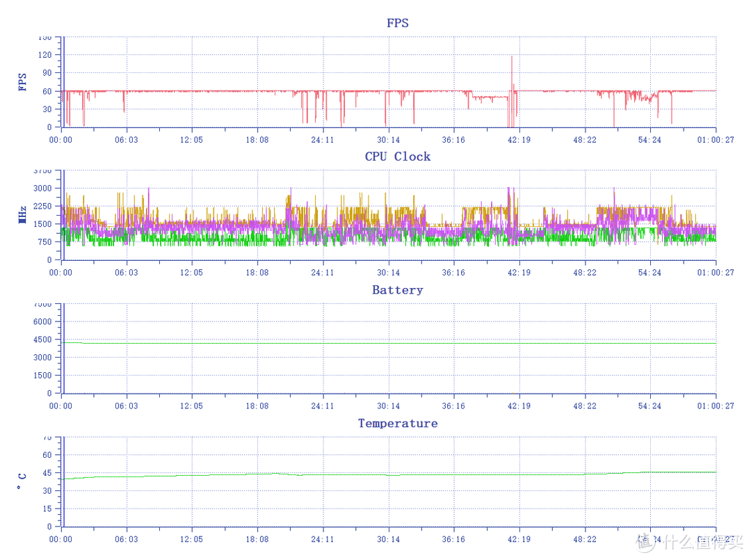Click the vertical FPS y-axis label
Image resolution: width=751 pixels, height=560 pixels.
click(23, 82)
